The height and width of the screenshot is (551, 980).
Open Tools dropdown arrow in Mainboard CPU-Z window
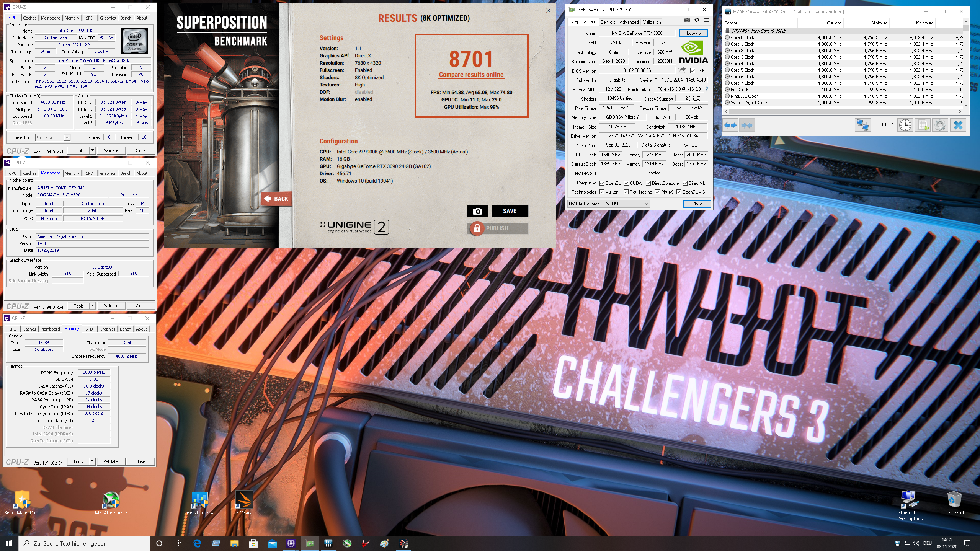tap(92, 306)
